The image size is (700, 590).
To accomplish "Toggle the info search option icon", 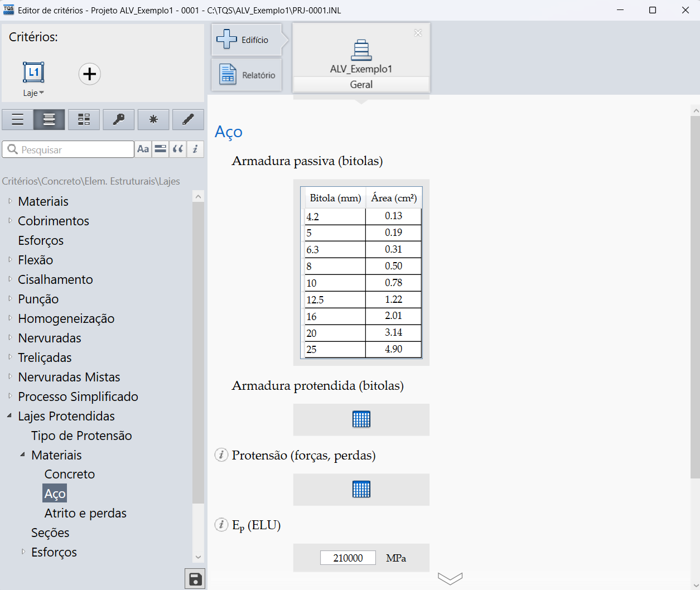I will coord(195,149).
